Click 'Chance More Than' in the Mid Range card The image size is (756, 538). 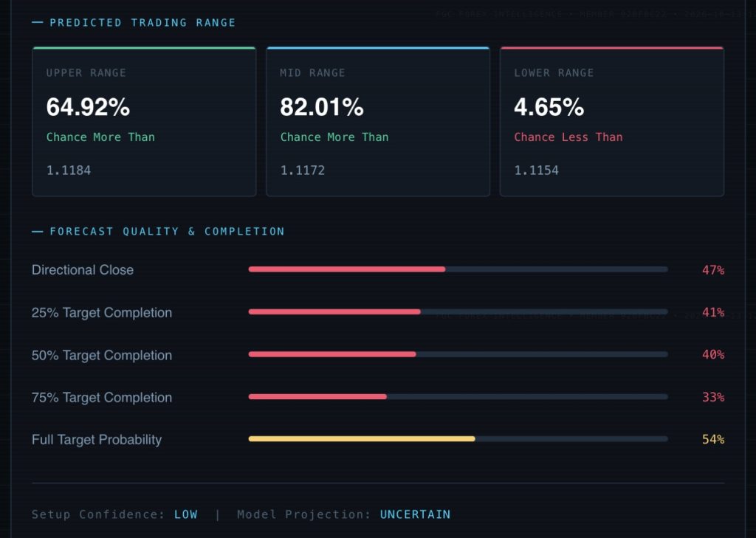(x=334, y=137)
